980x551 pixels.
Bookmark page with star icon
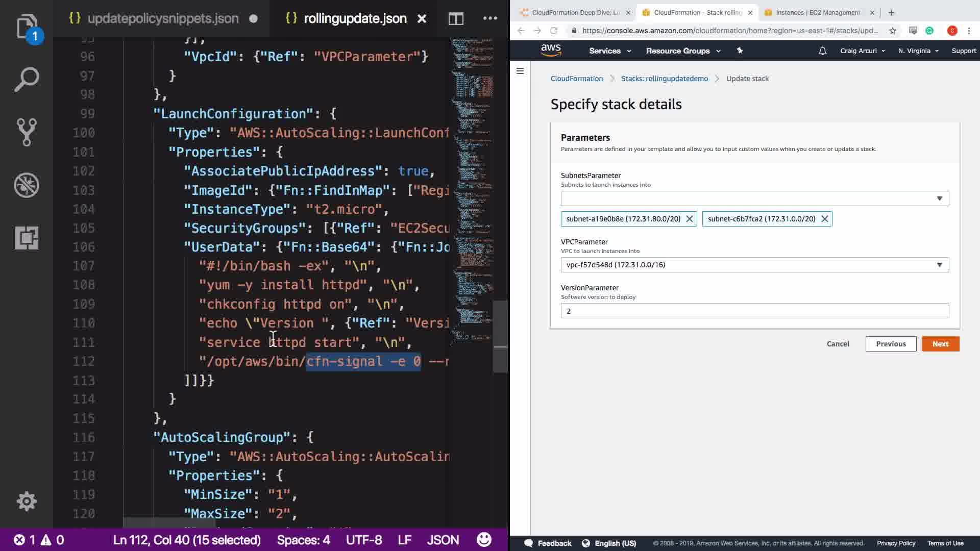point(892,31)
